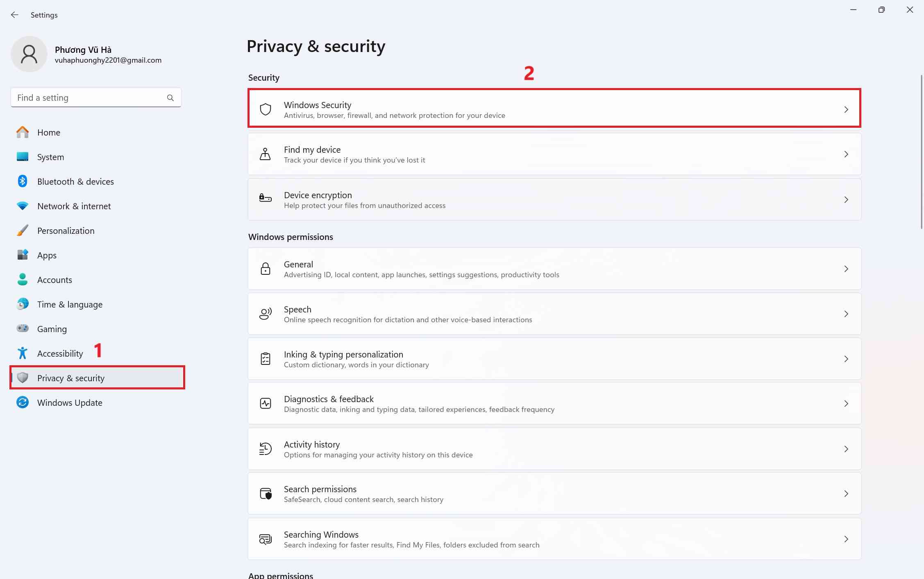Open the Personalization settings page

pos(66,231)
